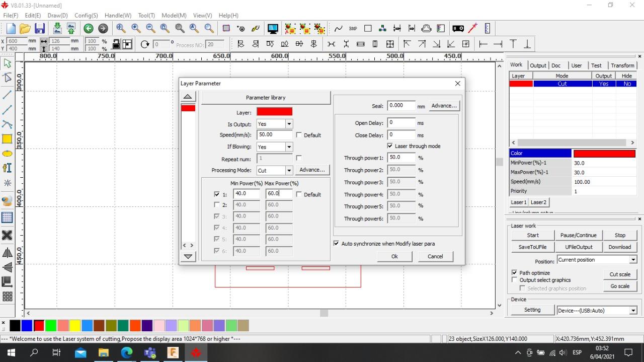
Task: Click Cancel in Layer Parameter dialog
Action: pyautogui.click(x=435, y=256)
